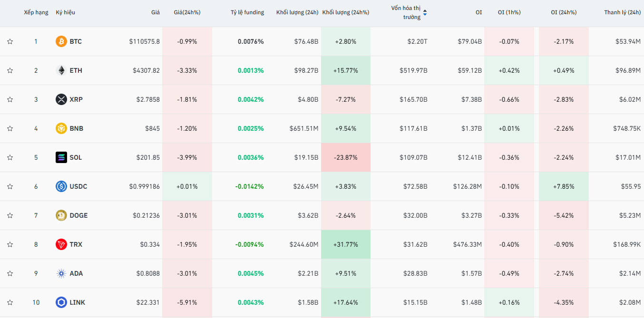Click the Bitcoin coin icon
Image resolution: width=644 pixels, height=318 pixels.
coord(61,41)
